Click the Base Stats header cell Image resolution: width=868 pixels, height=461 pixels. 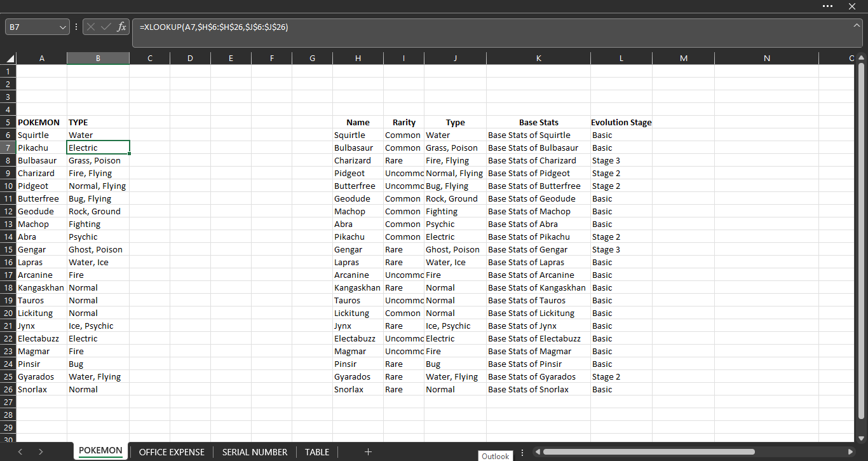tap(538, 122)
